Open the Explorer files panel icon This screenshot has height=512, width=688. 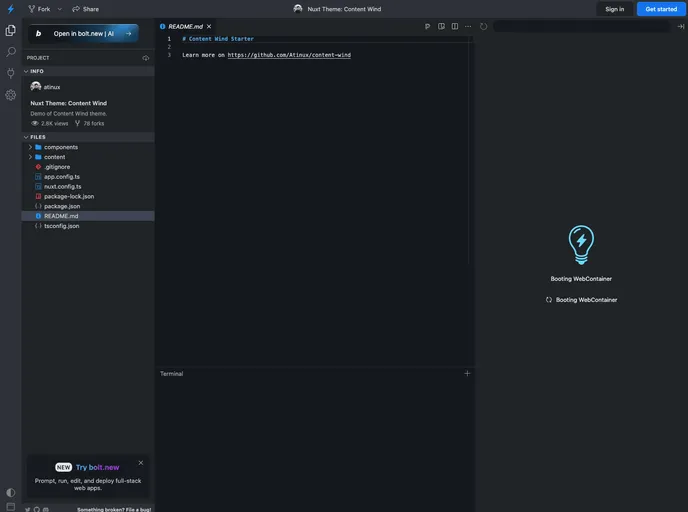coord(11,30)
